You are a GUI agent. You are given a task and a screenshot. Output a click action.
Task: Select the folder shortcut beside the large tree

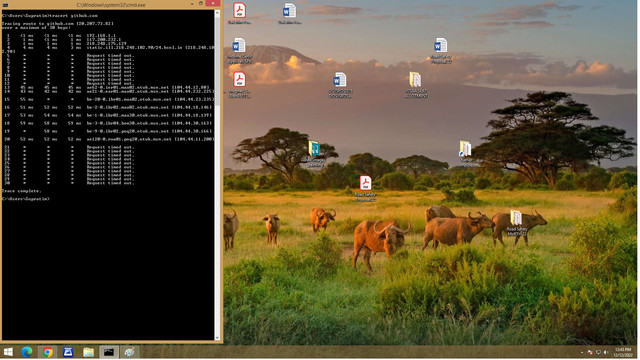tap(465, 153)
